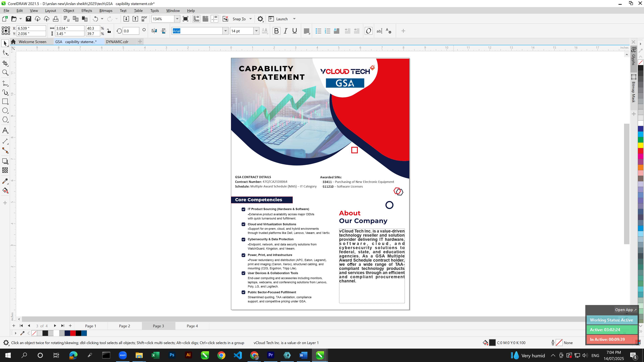
Task: Toggle drop cap formatting
Action: point(336,31)
